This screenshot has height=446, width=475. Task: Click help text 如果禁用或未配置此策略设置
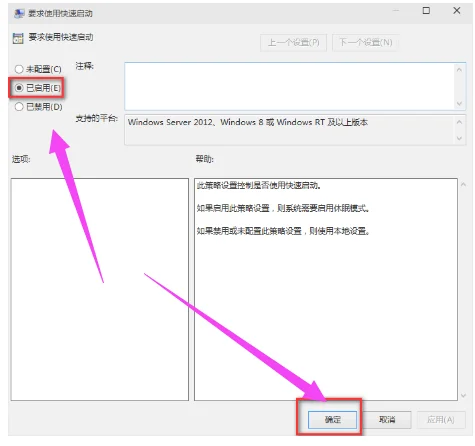pyautogui.click(x=283, y=231)
